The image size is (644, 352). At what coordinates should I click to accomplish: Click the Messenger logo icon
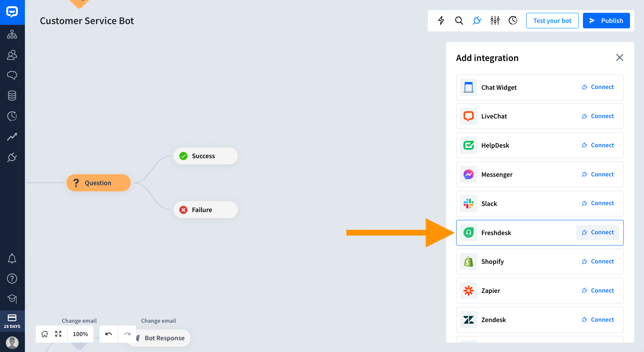(469, 174)
